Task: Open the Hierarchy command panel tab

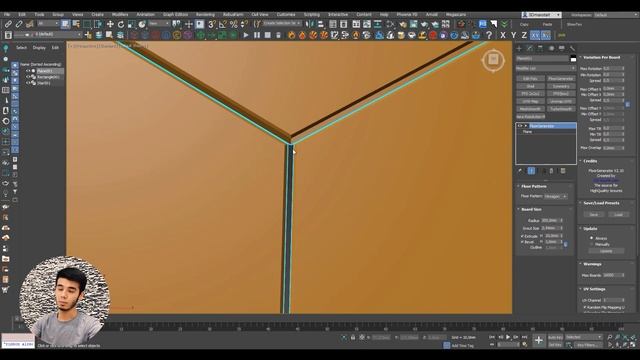Action: pos(540,48)
